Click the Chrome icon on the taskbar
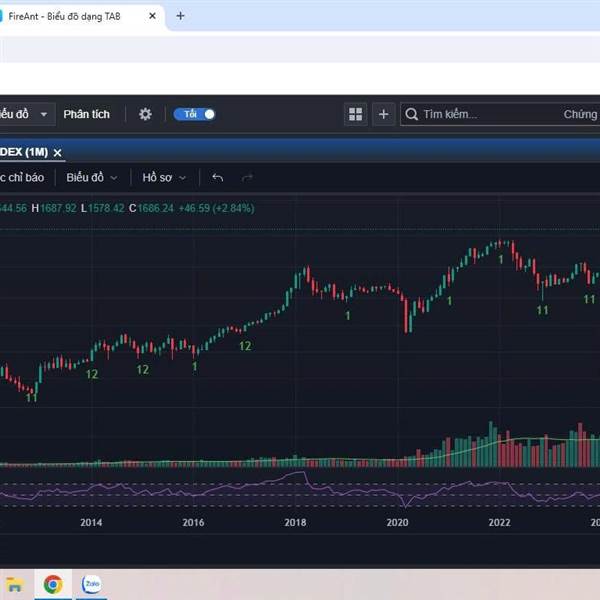Screen dimensions: 600x600 pyautogui.click(x=53, y=583)
